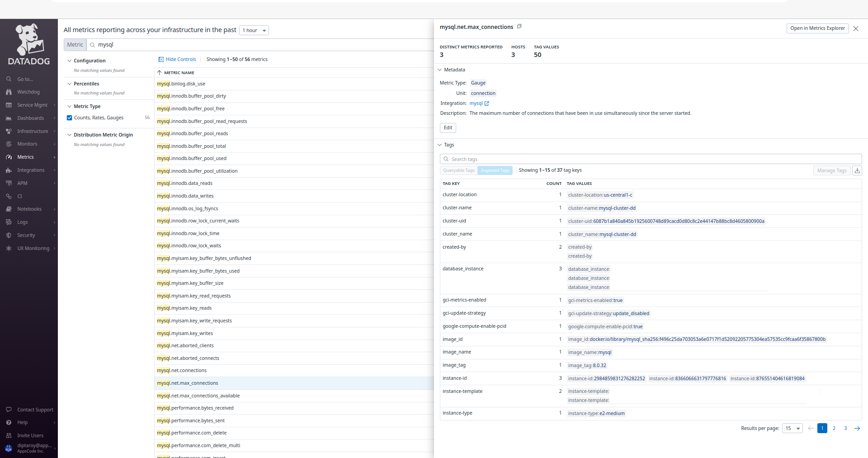Open Notebooks from the sidebar icon
Image resolution: width=868 pixels, height=458 pixels.
[9, 209]
